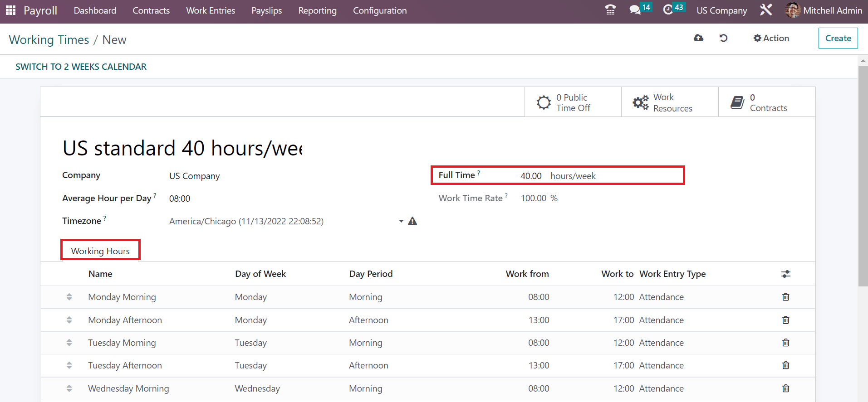The width and height of the screenshot is (868, 402).
Task: Open the US Company switcher
Action: tap(722, 10)
